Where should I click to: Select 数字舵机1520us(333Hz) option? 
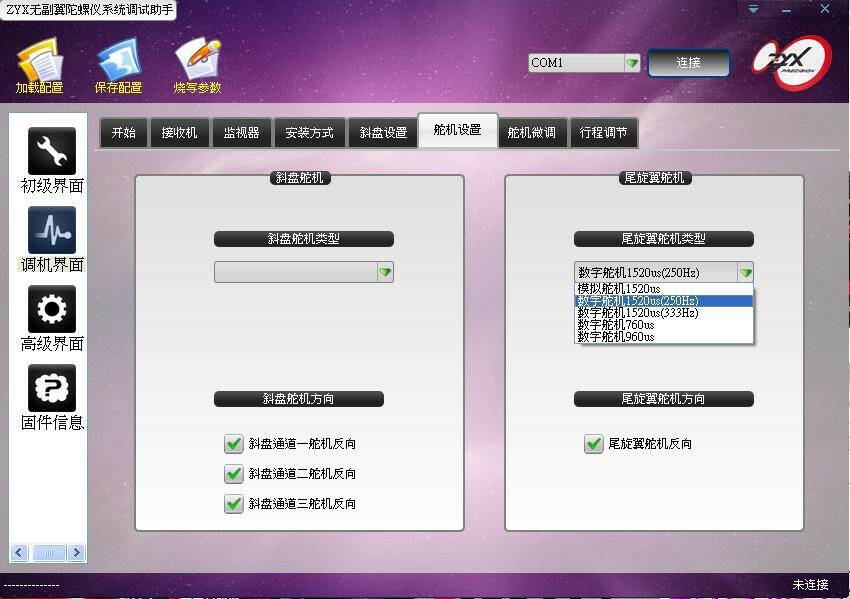point(664,313)
